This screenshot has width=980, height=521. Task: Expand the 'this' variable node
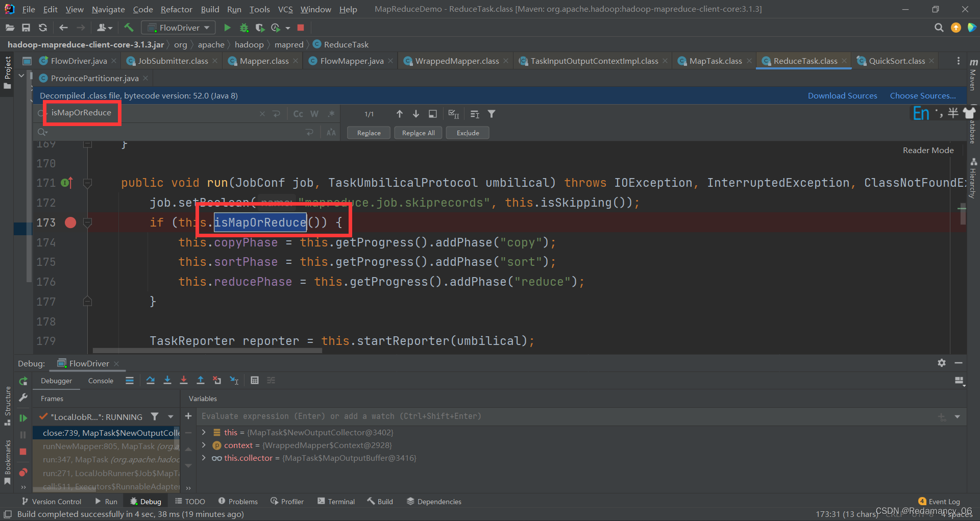click(204, 432)
